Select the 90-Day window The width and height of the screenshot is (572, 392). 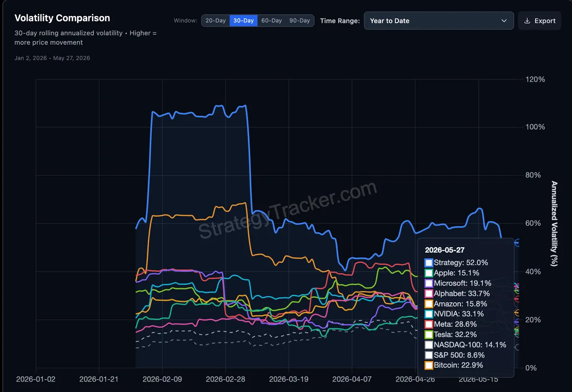tap(300, 20)
